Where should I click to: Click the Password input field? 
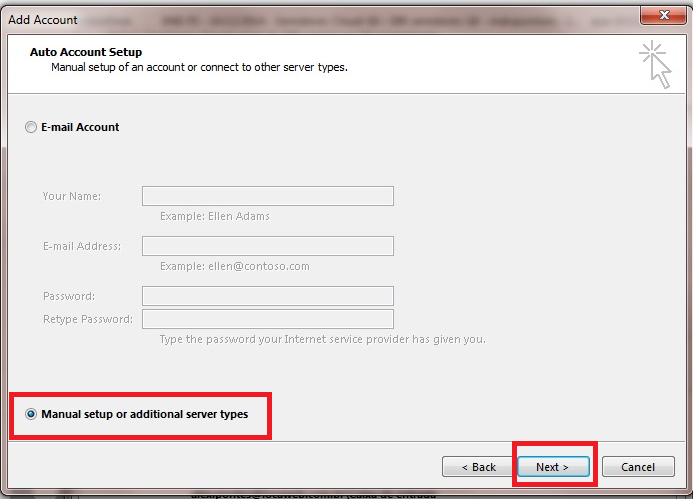pyautogui.click(x=268, y=296)
